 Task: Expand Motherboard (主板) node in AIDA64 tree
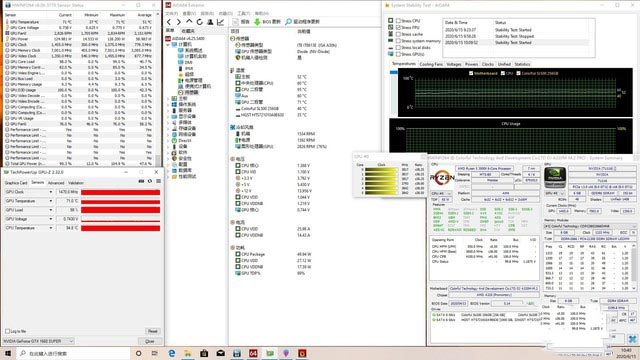point(168,98)
